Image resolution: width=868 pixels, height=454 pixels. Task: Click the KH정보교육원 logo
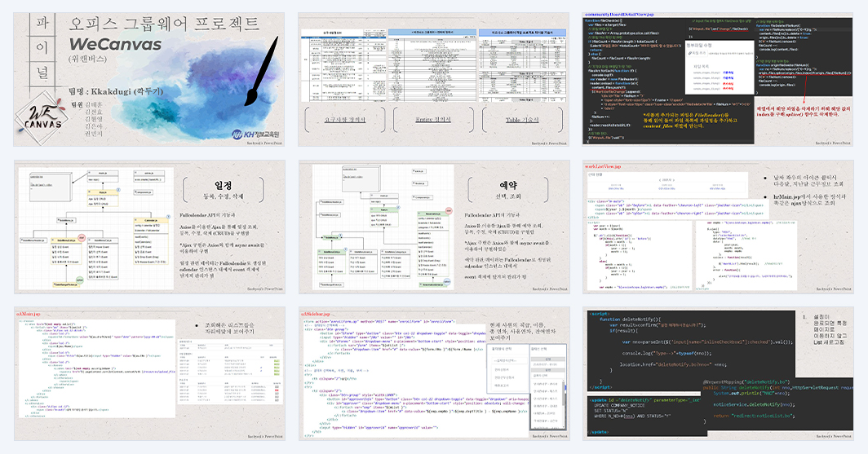[x=255, y=134]
